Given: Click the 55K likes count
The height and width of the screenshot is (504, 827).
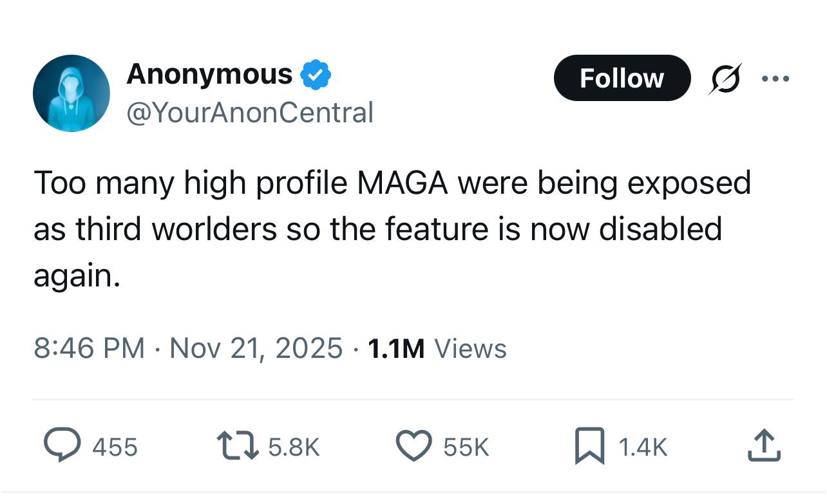Looking at the screenshot, I should [466, 447].
